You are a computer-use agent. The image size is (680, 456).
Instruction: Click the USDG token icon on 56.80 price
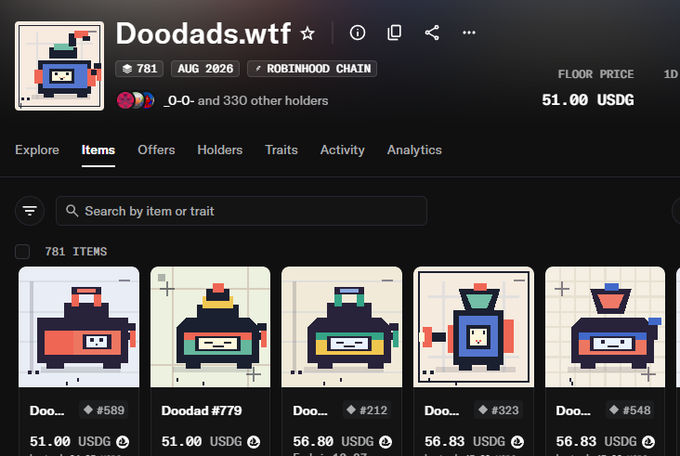386,442
